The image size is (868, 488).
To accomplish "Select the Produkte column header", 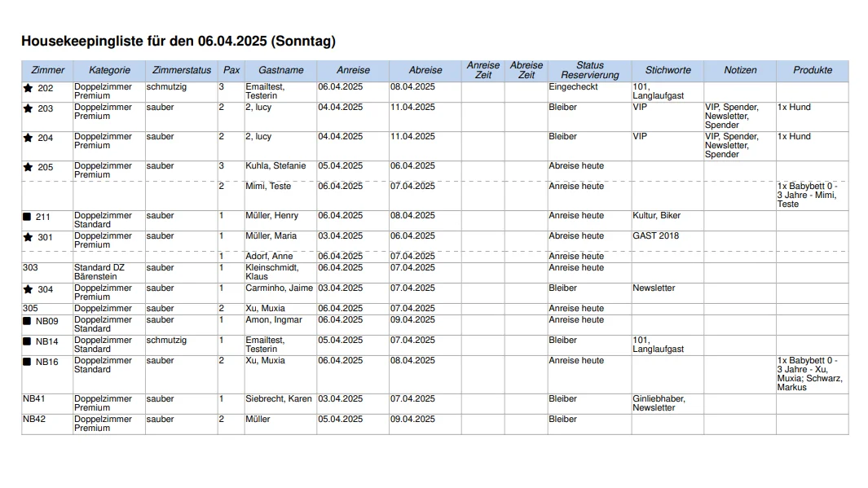I will [x=812, y=70].
